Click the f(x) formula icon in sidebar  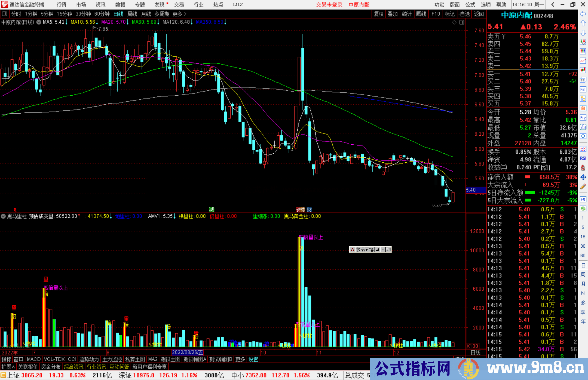pyautogui.click(x=583, y=127)
